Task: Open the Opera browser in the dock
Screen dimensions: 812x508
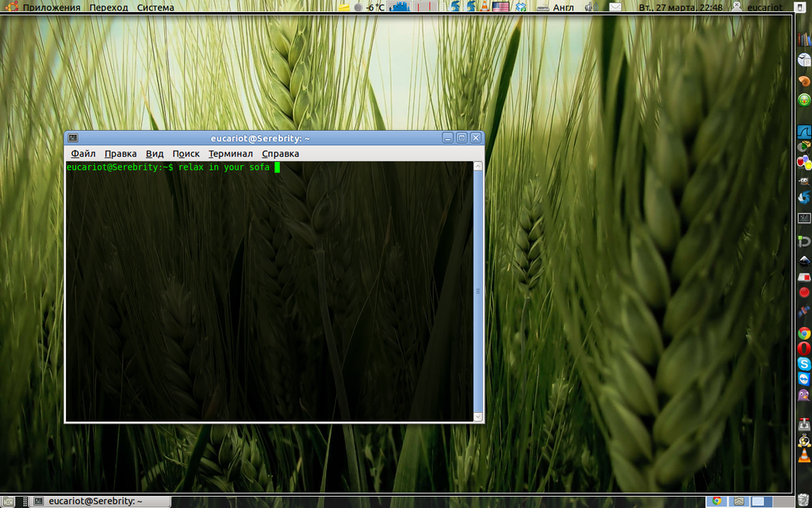Action: [x=803, y=348]
